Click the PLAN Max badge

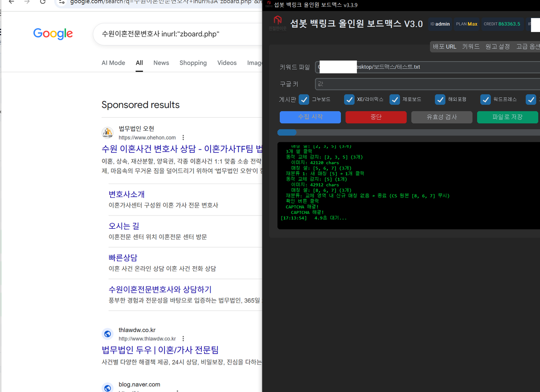click(x=467, y=24)
